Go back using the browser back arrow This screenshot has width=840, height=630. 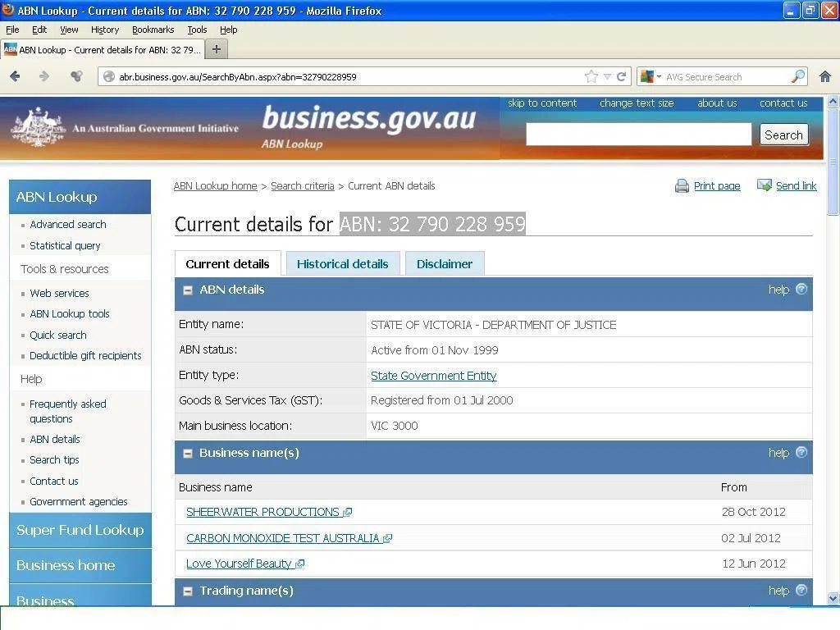coord(15,76)
